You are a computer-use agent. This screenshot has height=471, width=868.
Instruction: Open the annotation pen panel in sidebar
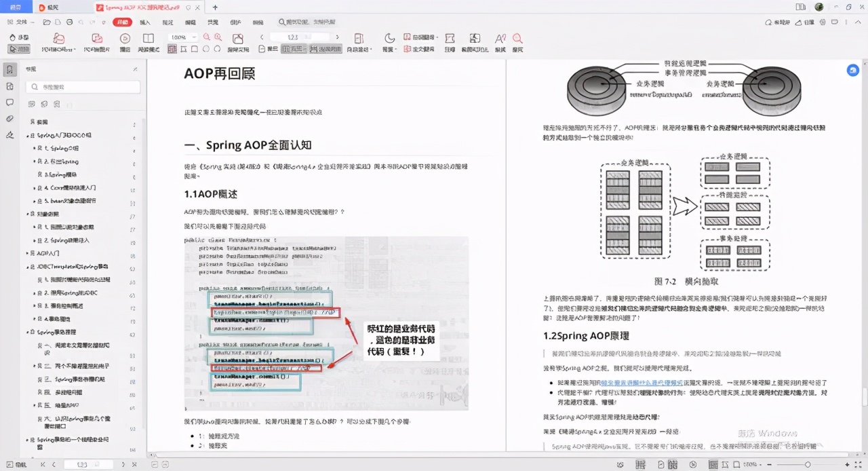point(9,135)
